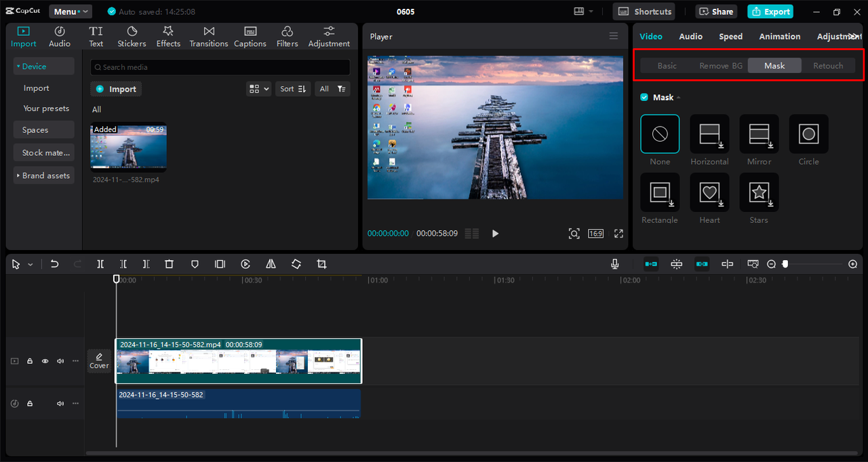Screen dimensions: 868x462
Task: Open the Sort dropdown
Action: tap(293, 89)
